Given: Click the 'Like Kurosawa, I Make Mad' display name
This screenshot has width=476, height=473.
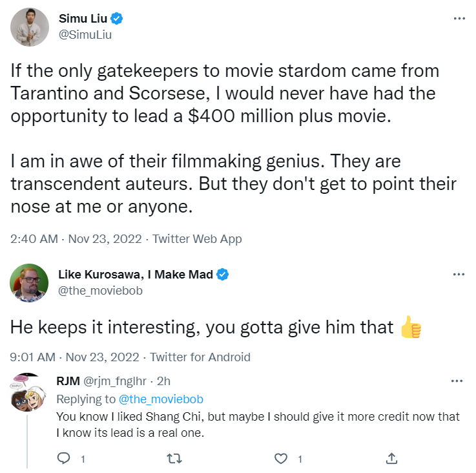Looking at the screenshot, I should [136, 275].
